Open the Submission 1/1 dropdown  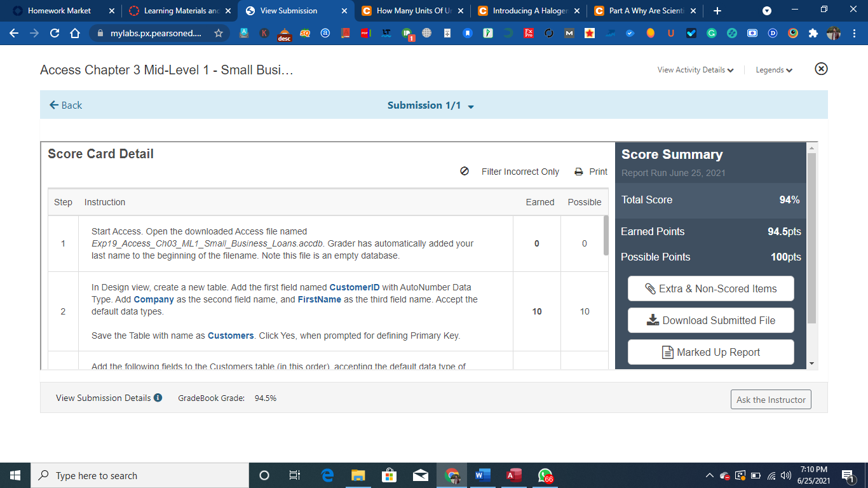tap(431, 105)
